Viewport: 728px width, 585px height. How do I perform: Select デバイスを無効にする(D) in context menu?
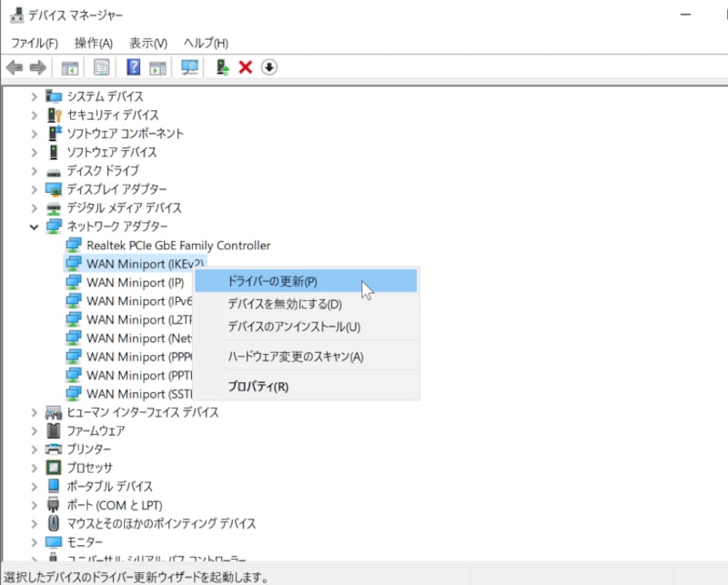(284, 305)
